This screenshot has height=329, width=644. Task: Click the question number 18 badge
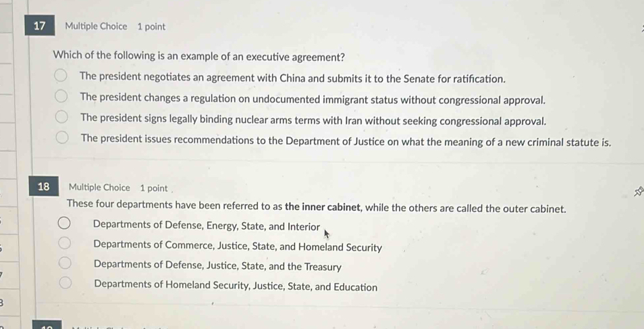44,187
